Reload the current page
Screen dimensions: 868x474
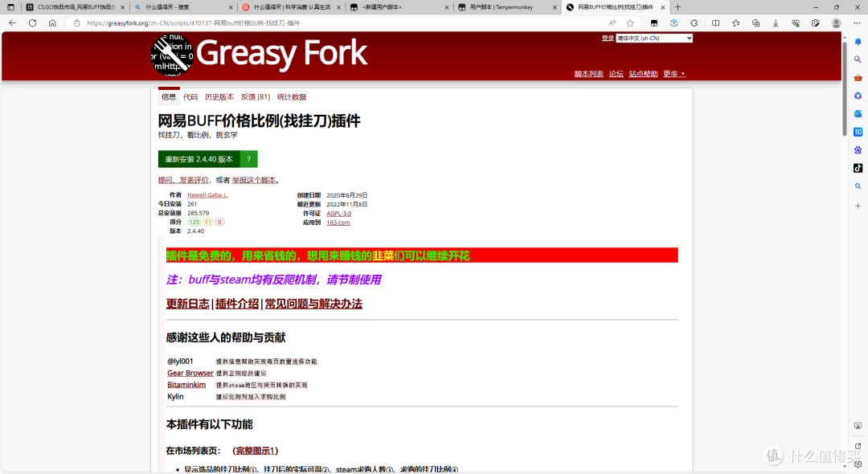tap(33, 23)
